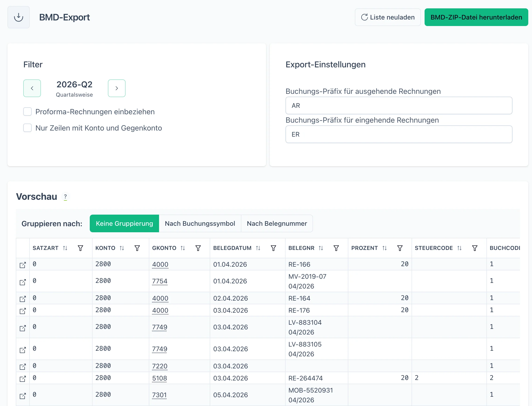Image resolution: width=532 pixels, height=406 pixels.
Task: Edit the outgoing invoices prefix field AR
Action: pyautogui.click(x=399, y=105)
